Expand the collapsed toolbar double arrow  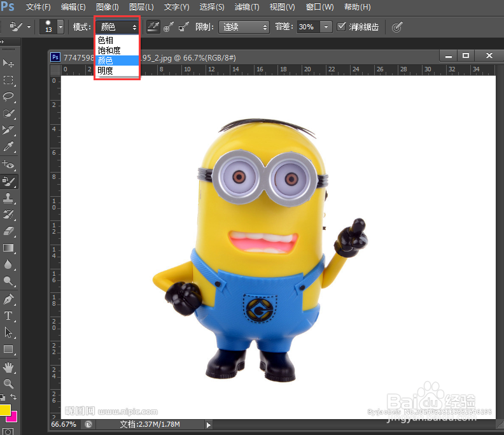tap(2, 41)
